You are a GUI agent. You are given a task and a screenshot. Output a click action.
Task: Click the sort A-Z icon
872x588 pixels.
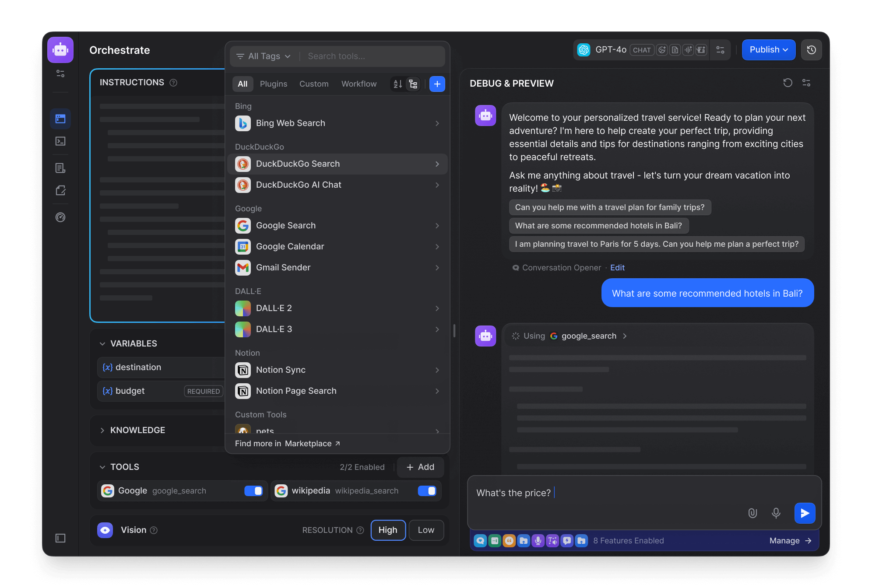click(x=397, y=84)
